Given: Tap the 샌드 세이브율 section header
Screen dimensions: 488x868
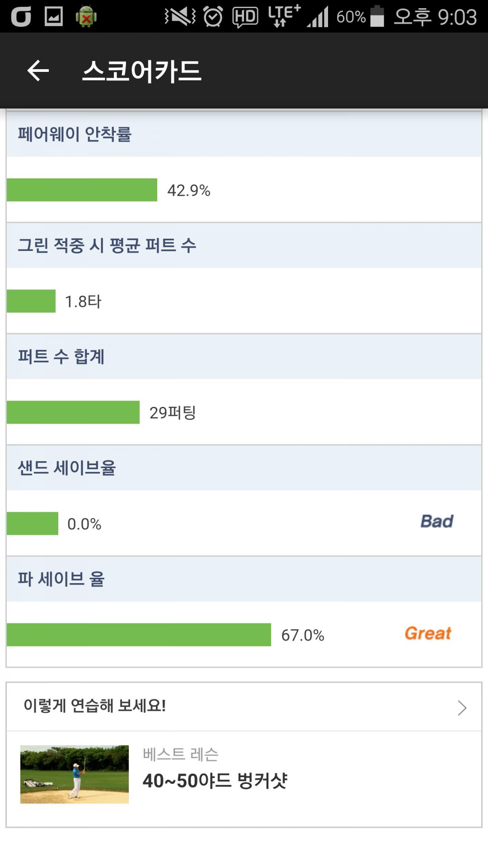Looking at the screenshot, I should [67, 468].
